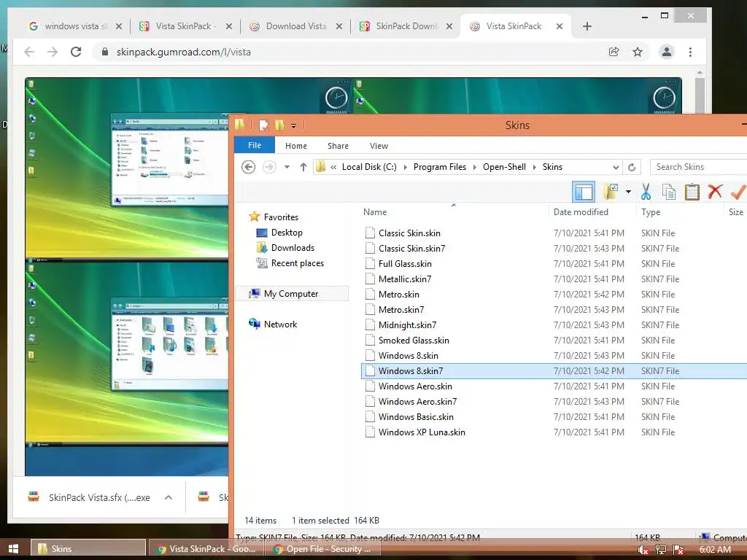The height and width of the screenshot is (560, 747).
Task: Open Chrome's three-dot menu
Action: click(x=690, y=52)
